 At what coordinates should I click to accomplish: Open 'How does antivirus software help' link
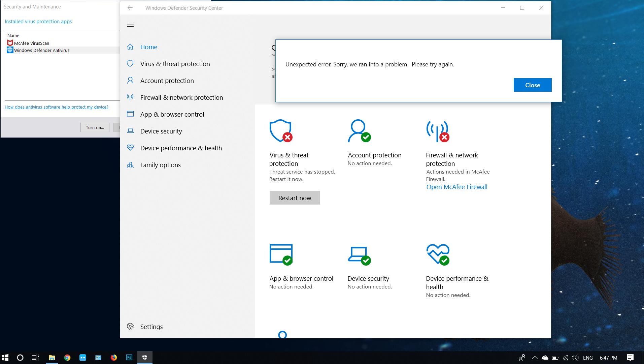click(57, 107)
